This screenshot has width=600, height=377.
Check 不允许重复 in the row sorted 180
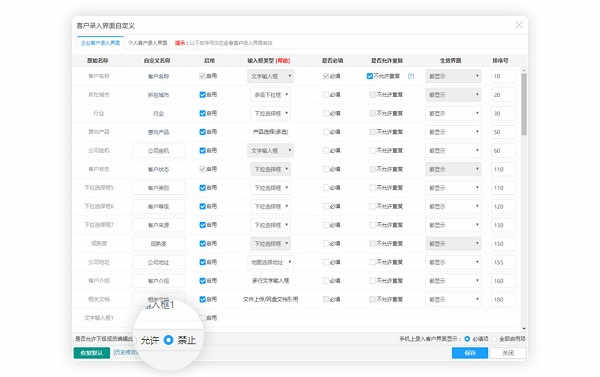point(372,299)
